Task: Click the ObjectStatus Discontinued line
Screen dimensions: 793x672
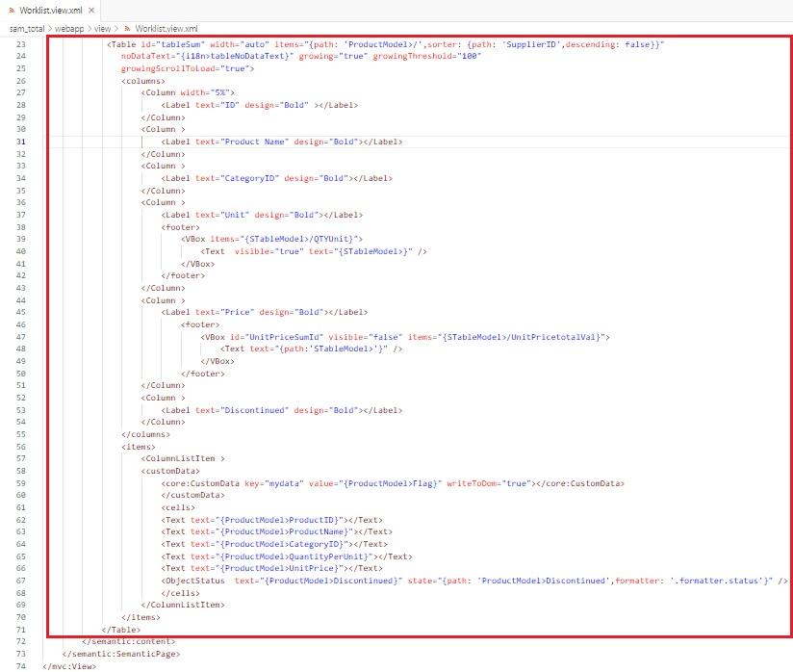Action: (x=474, y=581)
